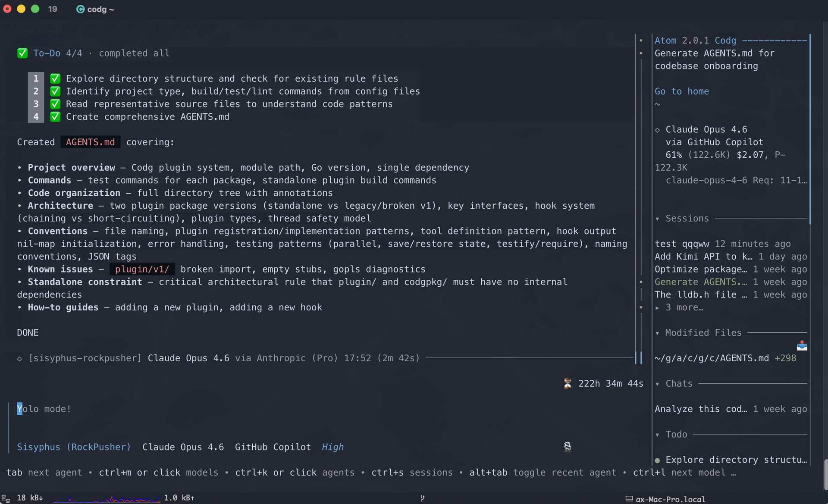Click the network traffic graph in status bar
The image size is (828, 504).
tap(107, 499)
